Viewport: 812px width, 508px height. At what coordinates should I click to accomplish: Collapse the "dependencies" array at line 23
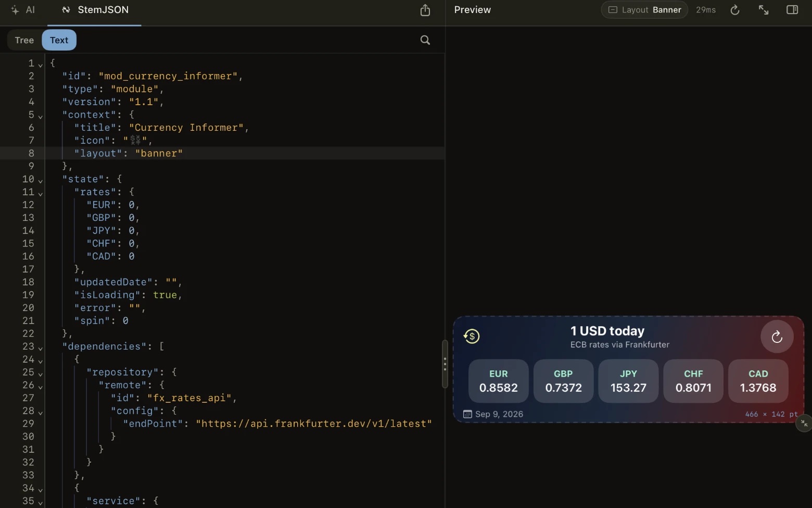[40, 349]
